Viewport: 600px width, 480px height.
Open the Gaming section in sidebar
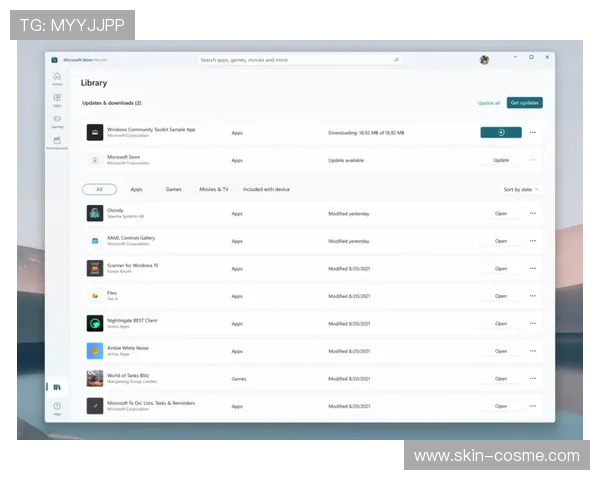(x=57, y=121)
